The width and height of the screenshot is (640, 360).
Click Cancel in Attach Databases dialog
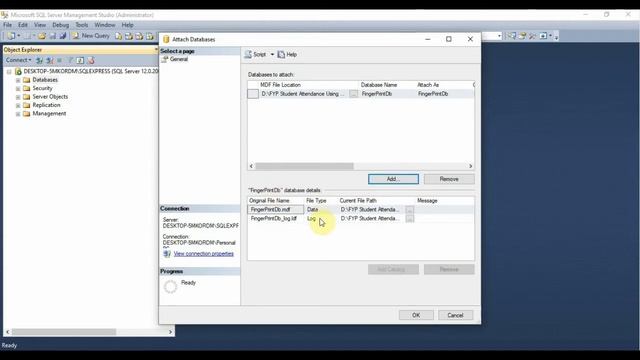tap(455, 315)
